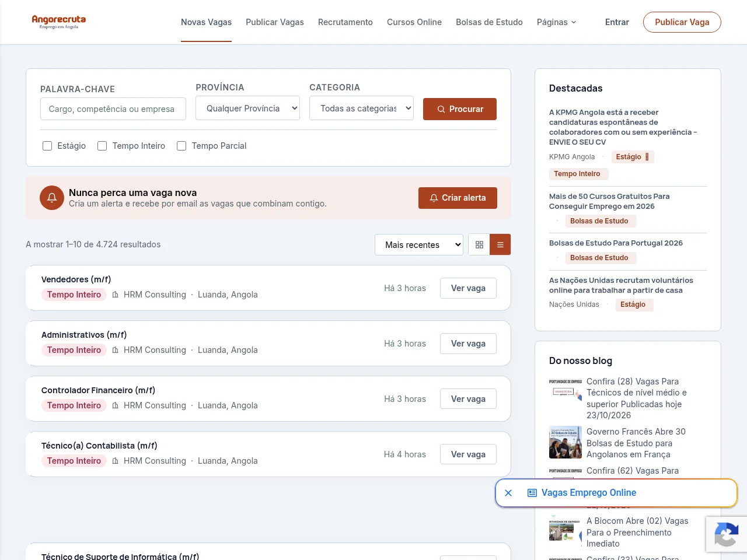Click Biocom blog post thumbnail
747x560 pixels.
point(566,531)
